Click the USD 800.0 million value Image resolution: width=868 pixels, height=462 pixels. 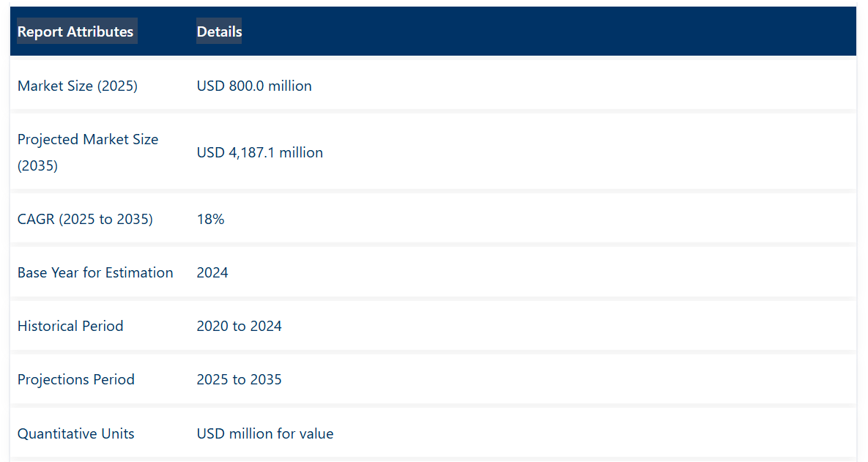click(x=254, y=86)
